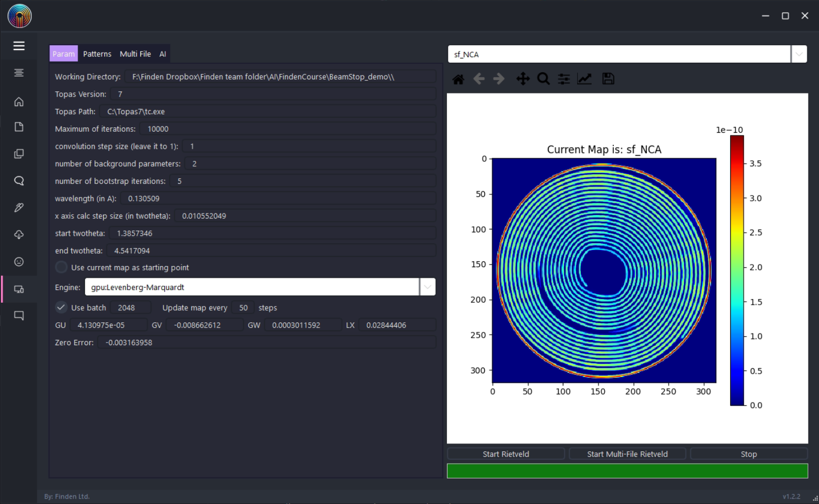Click the cloud download sidebar icon
Screen dimensions: 819x504
pos(19,235)
